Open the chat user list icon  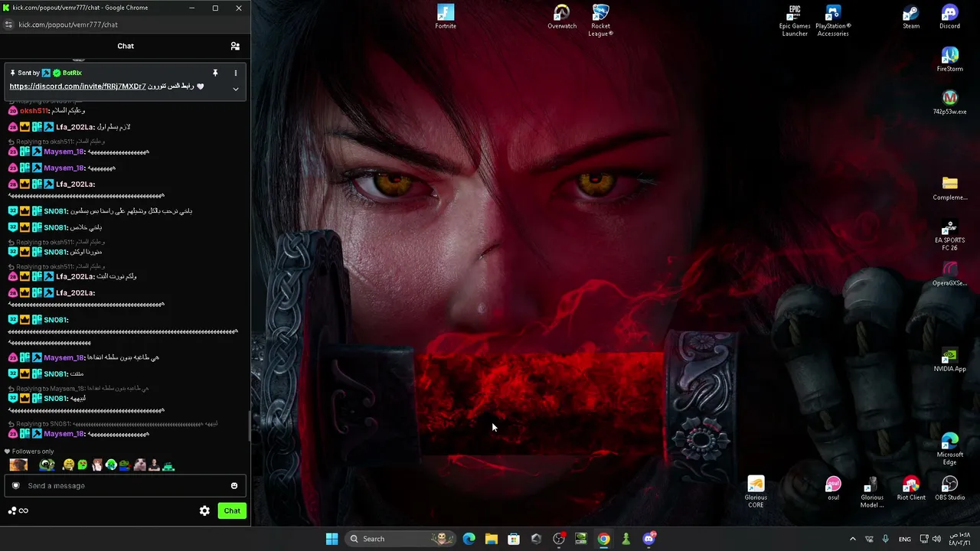click(235, 46)
